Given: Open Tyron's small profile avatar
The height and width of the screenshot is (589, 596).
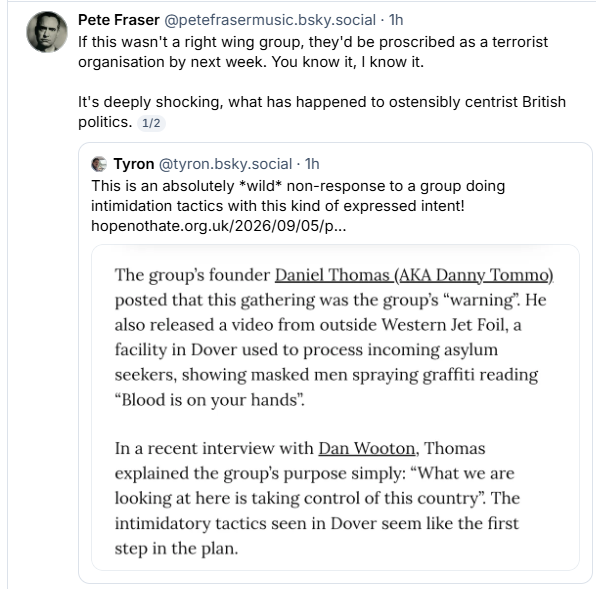Looking at the screenshot, I should coord(99,164).
